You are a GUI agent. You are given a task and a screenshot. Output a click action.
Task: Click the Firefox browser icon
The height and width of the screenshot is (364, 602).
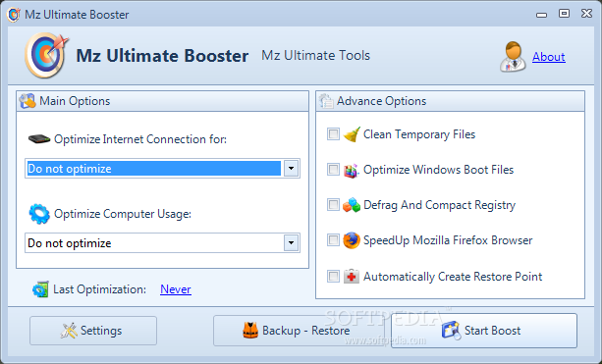(352, 240)
